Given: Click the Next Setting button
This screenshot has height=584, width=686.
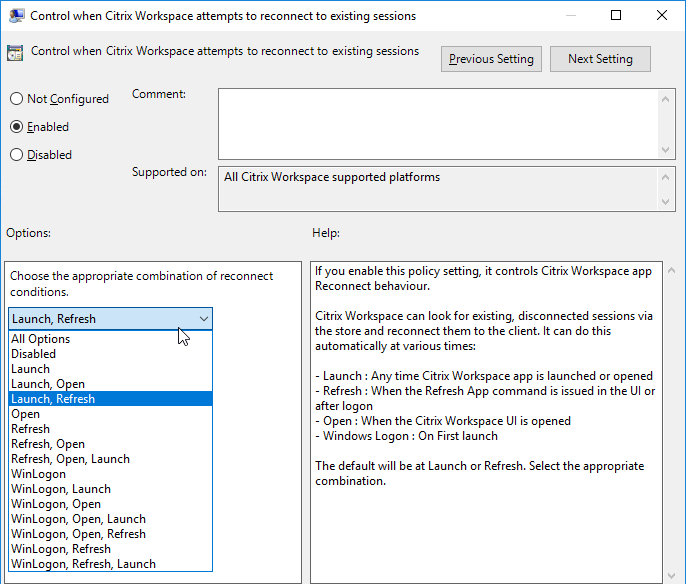Looking at the screenshot, I should coord(600,59).
